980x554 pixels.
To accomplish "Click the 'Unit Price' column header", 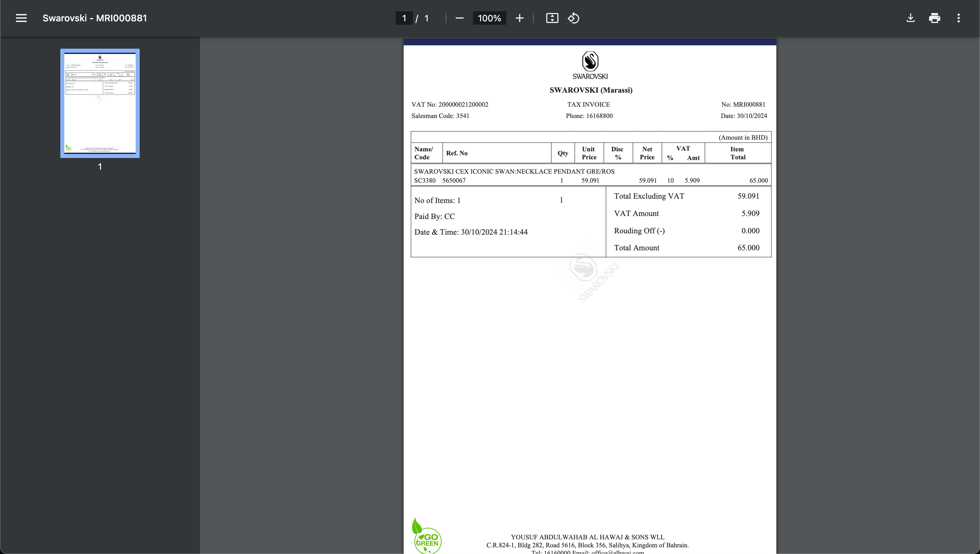I will tap(589, 153).
